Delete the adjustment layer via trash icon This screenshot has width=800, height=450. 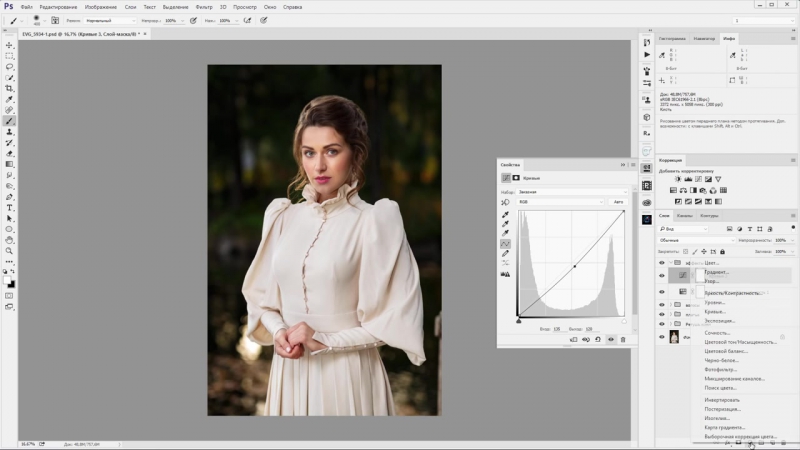pyautogui.click(x=623, y=339)
